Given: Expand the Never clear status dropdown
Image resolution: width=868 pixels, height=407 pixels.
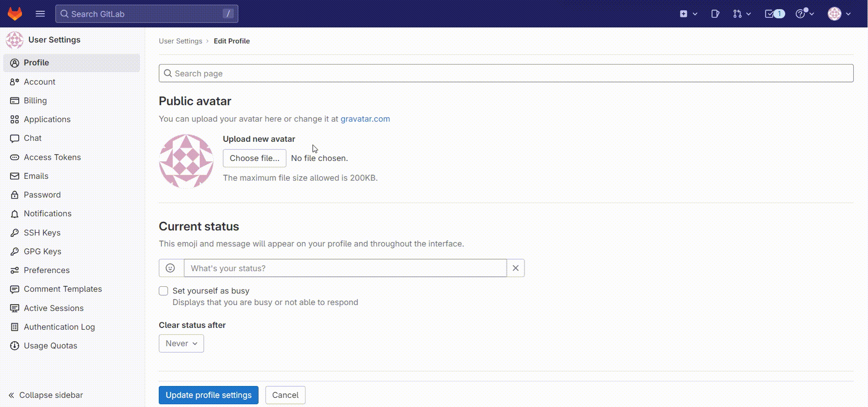Looking at the screenshot, I should click(x=181, y=343).
